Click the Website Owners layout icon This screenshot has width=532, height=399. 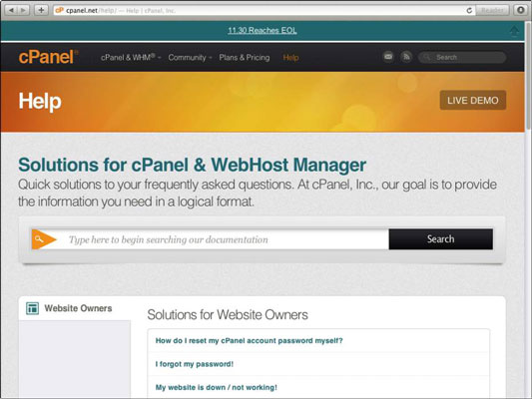tap(33, 308)
